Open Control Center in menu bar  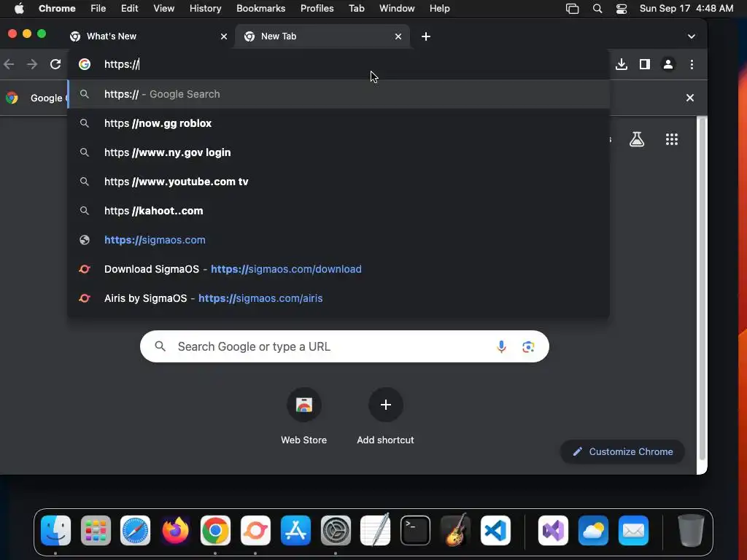622,8
